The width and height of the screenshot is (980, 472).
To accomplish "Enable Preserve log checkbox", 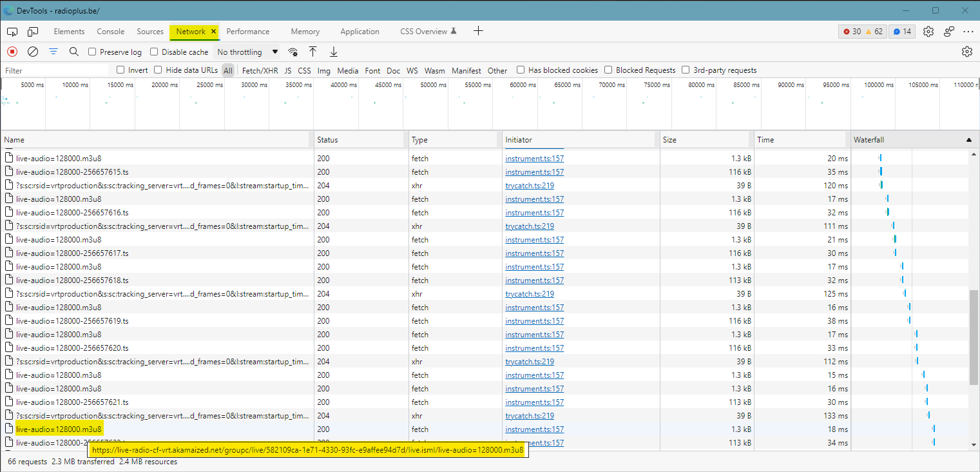I will point(92,52).
